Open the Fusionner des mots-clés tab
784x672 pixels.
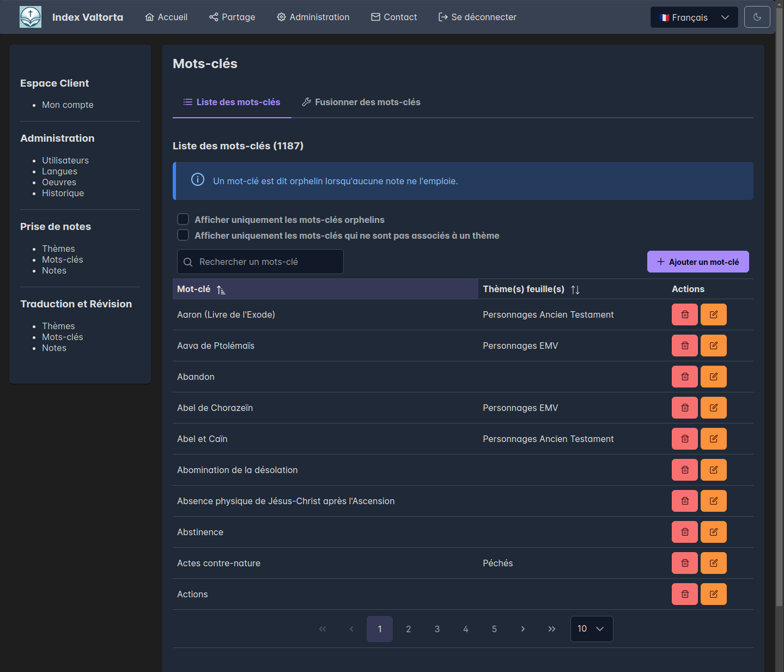coord(361,102)
